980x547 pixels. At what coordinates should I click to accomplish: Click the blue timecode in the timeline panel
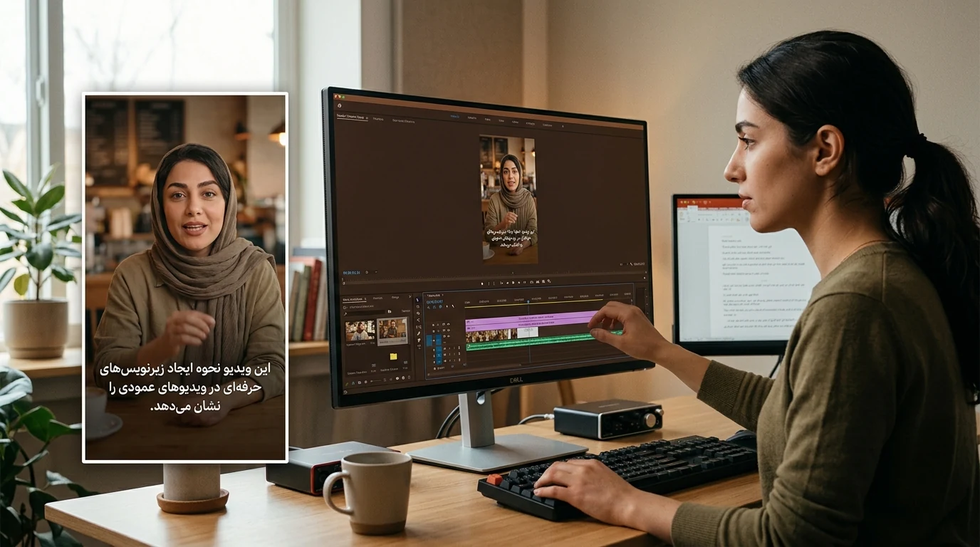point(434,302)
